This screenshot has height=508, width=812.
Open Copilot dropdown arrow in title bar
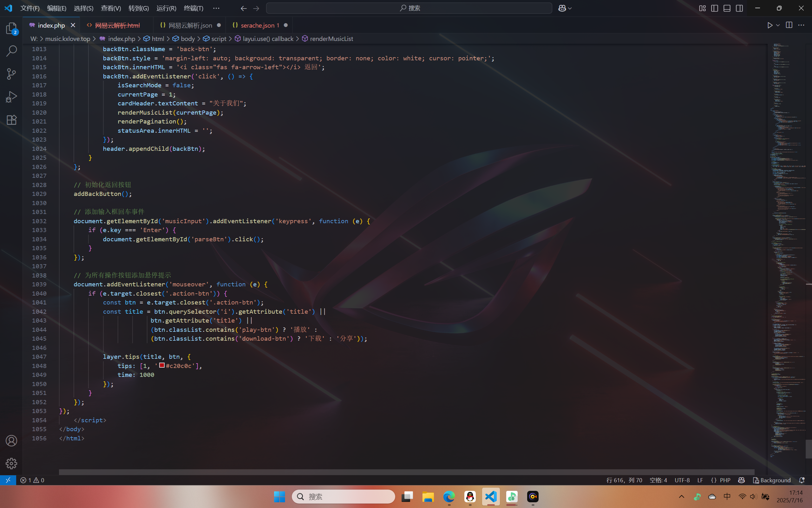(570, 8)
